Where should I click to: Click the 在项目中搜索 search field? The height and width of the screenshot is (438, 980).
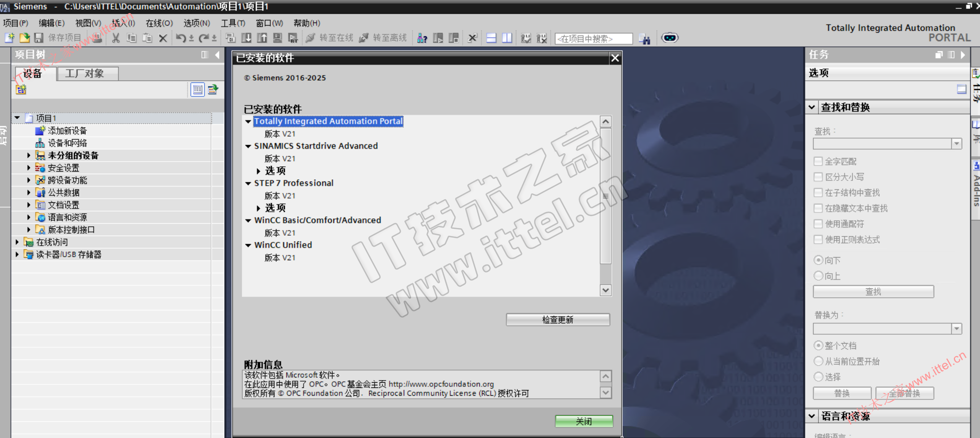click(594, 39)
